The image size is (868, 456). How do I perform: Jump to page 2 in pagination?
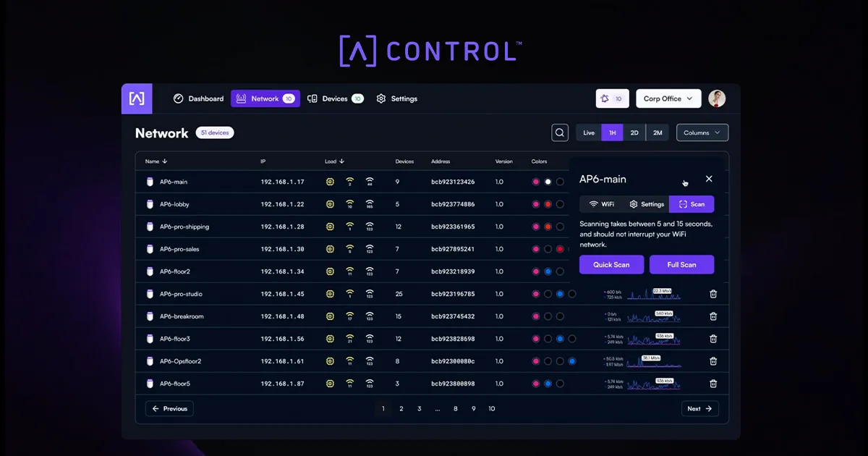(401, 409)
